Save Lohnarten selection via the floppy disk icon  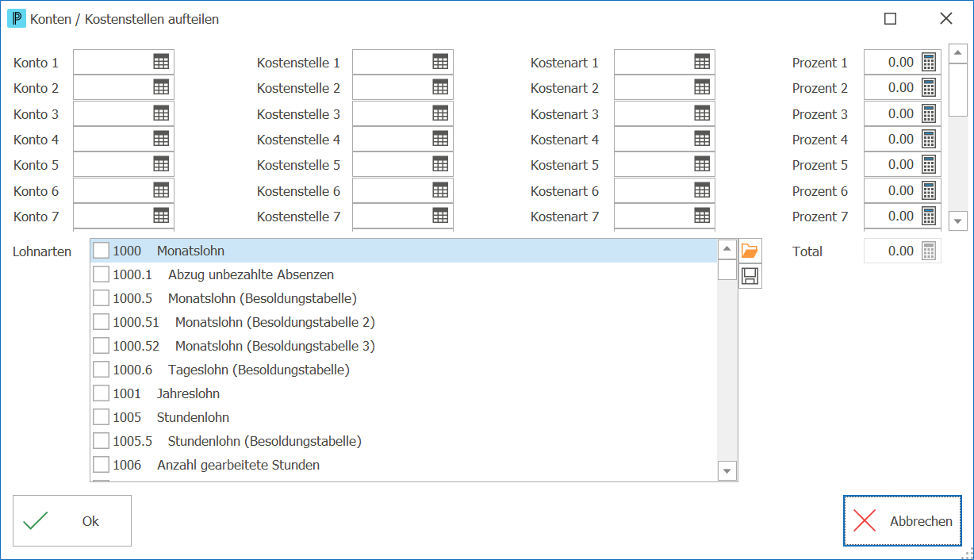coord(750,276)
